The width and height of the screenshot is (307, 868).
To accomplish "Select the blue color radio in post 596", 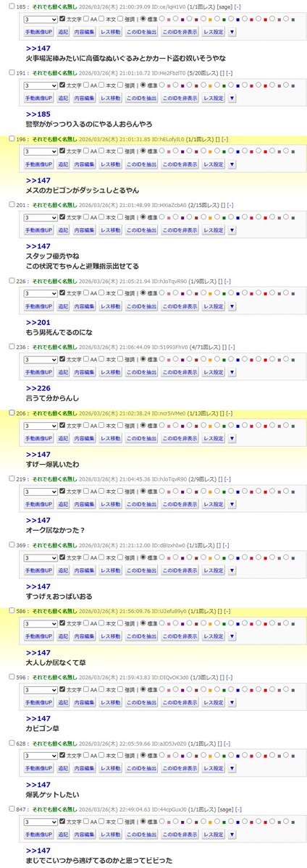I will point(231,690).
